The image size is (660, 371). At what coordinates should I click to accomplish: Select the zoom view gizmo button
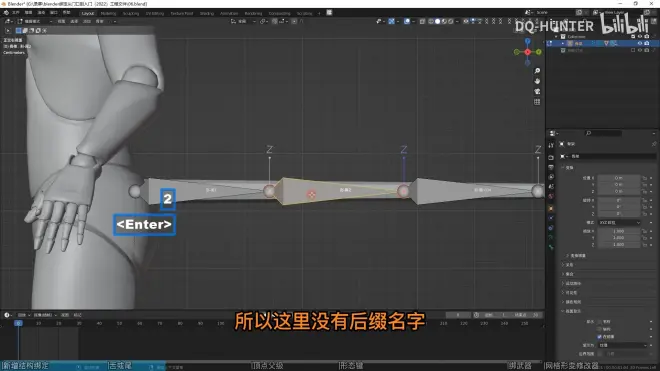537,71
